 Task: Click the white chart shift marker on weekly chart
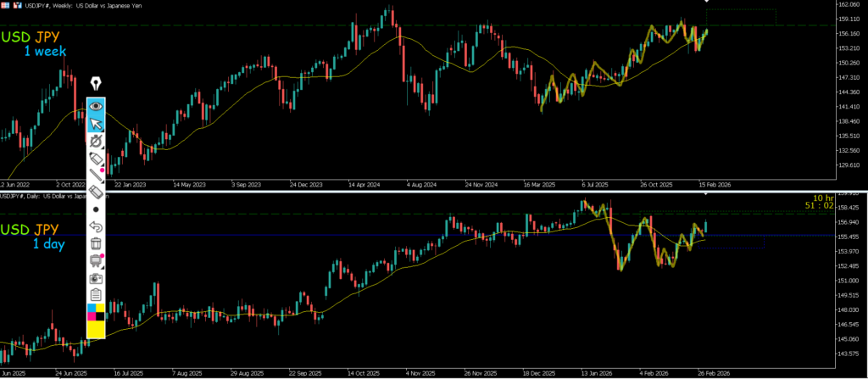click(x=707, y=3)
